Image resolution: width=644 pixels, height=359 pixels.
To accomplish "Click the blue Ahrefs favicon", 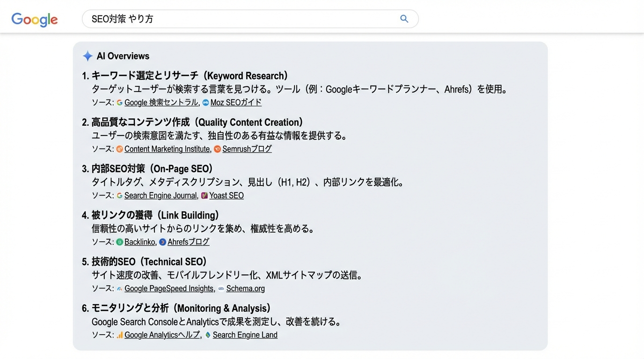I will point(161,242).
